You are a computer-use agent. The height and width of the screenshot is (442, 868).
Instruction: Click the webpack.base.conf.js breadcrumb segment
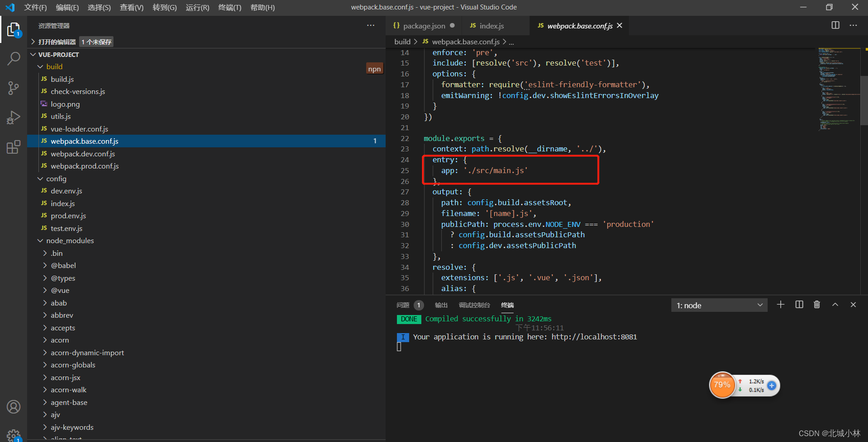click(466, 42)
